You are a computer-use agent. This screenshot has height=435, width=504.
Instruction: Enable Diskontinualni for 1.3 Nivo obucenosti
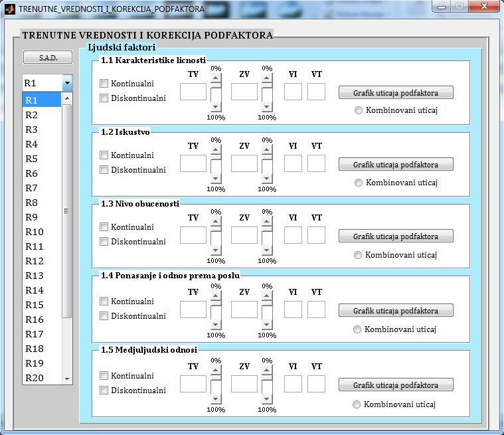coord(104,242)
